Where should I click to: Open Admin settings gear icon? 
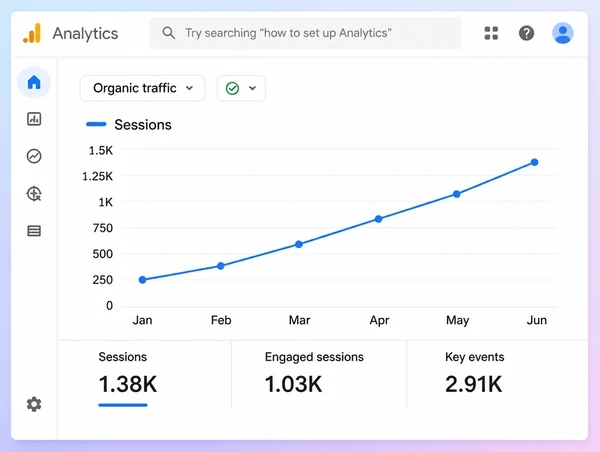tap(34, 404)
